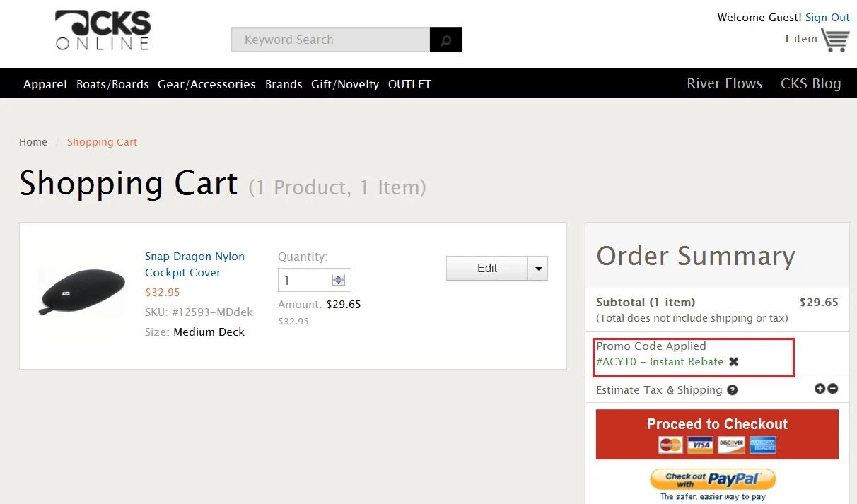
Task: Check out with PayPal button
Action: (713, 480)
